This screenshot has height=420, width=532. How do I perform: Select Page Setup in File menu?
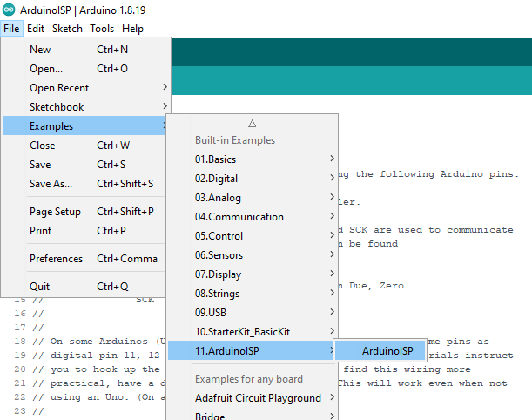pos(84,212)
